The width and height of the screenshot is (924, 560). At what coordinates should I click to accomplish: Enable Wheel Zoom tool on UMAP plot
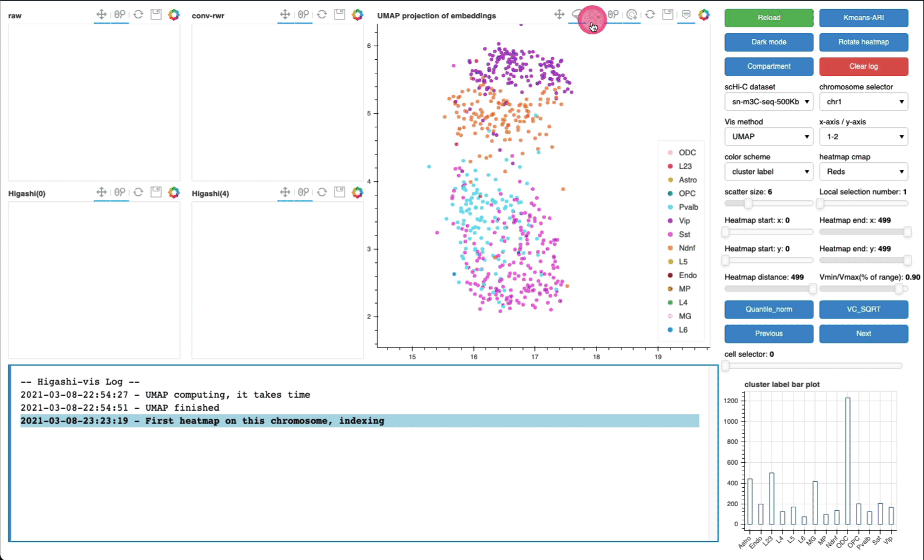[613, 14]
